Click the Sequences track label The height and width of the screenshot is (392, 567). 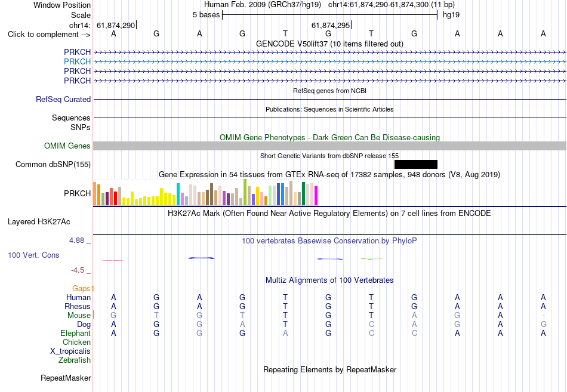click(71, 118)
